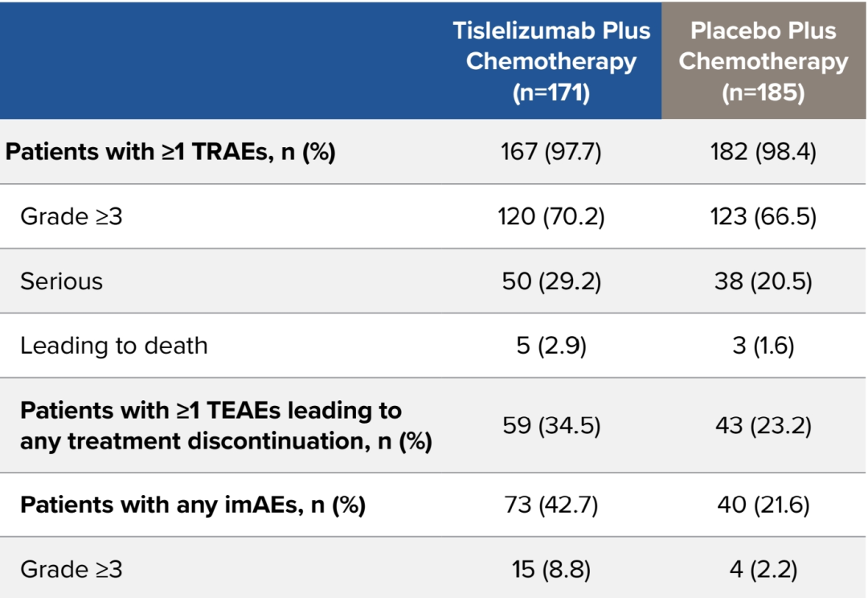Select the 'Patients with any imAEs' row label
Screen dimensions: 868x598
(193, 505)
